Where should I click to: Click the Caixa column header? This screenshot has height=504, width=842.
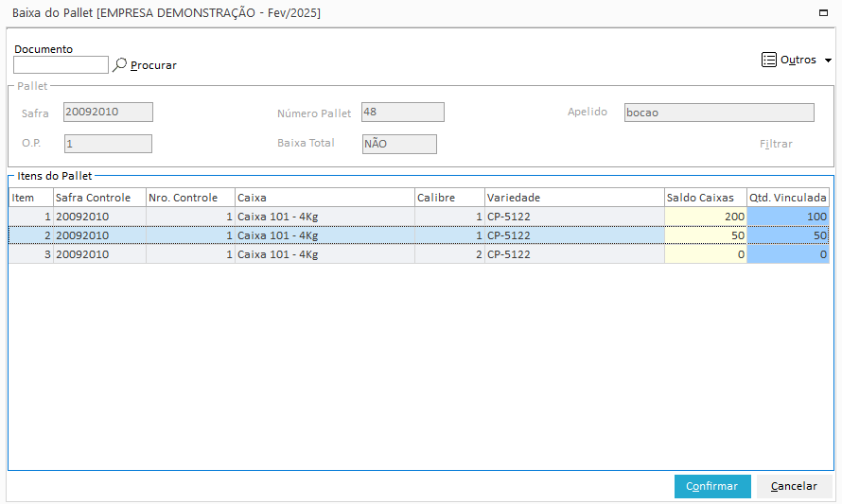325,198
